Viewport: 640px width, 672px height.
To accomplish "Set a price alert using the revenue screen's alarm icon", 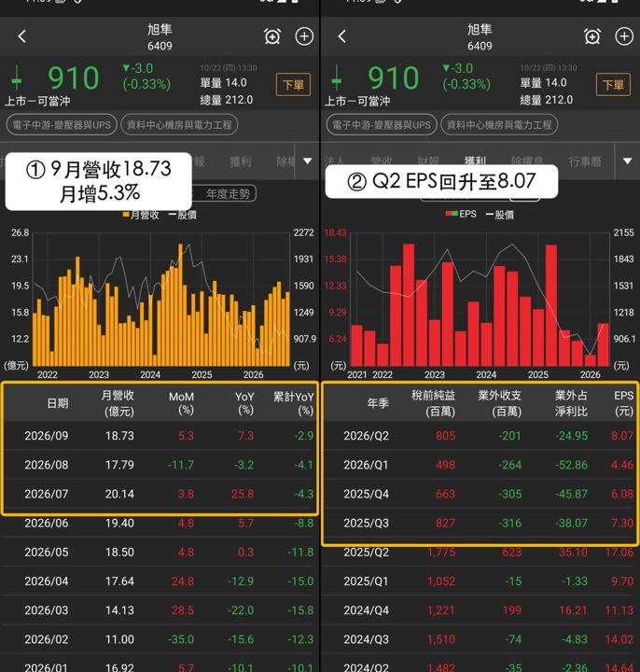I will pyautogui.click(x=272, y=36).
